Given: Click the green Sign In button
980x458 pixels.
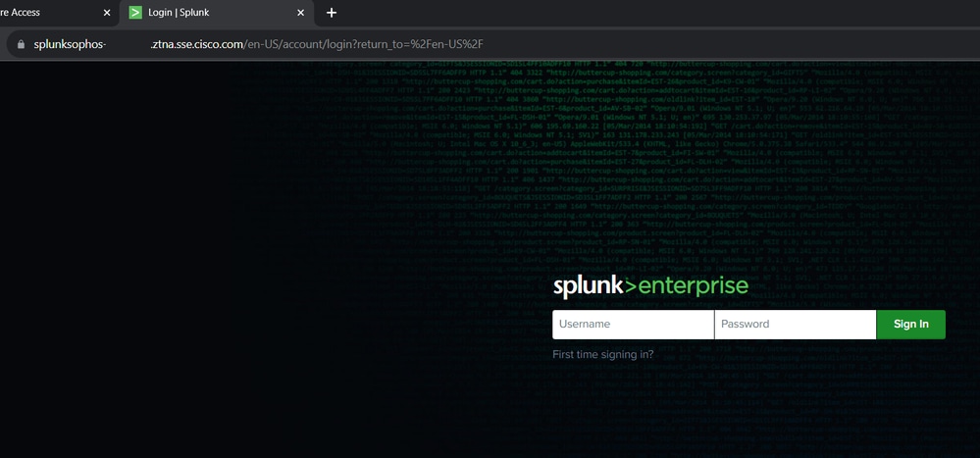Looking at the screenshot, I should pyautogui.click(x=910, y=325).
